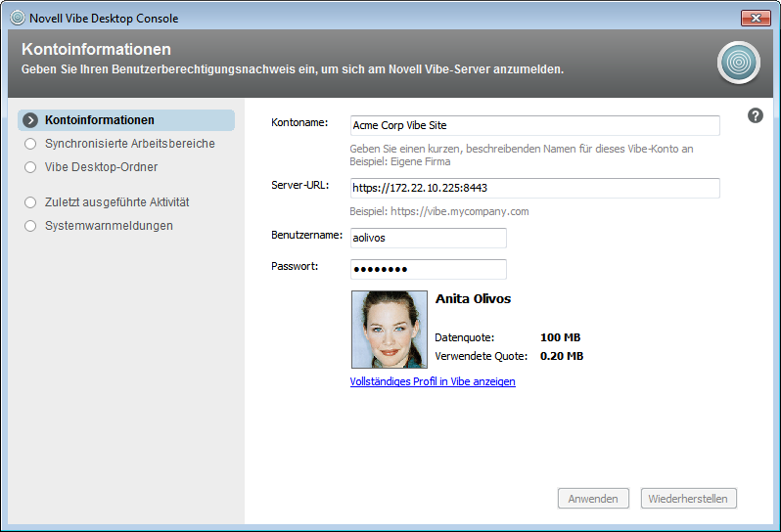Open Synchronisierte Arbeitsbereiche page label
This screenshot has width=781, height=532.
click(x=130, y=144)
